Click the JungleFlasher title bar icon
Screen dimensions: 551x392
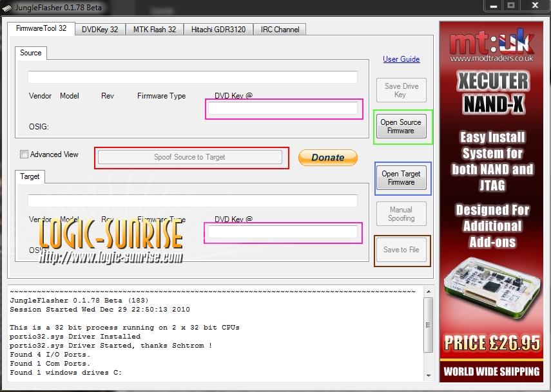[7, 7]
